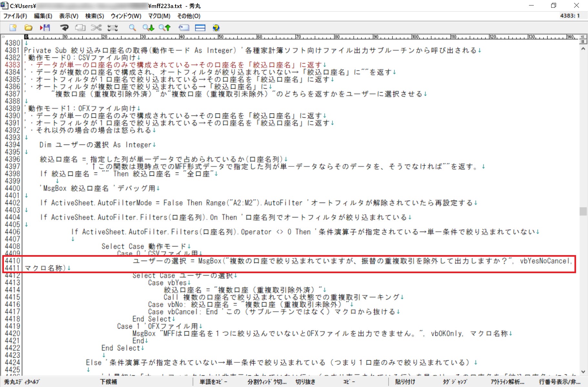Image resolution: width=588 pixels, height=387 pixels.
Task: Toggle line numbers using 行番号表示/非 button
Action: tap(558, 382)
